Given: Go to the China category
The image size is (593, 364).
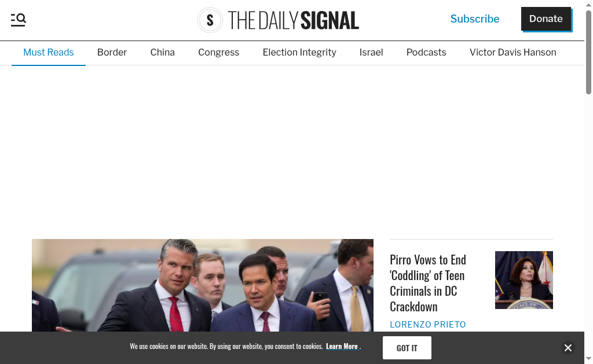Looking at the screenshot, I should [x=162, y=53].
